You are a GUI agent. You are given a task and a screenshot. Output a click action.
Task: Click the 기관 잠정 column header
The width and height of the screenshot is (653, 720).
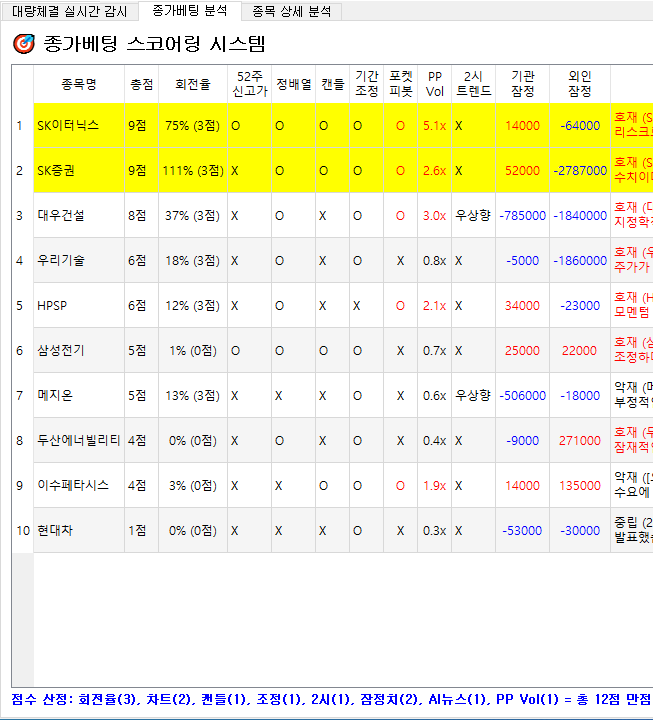[x=523, y=84]
